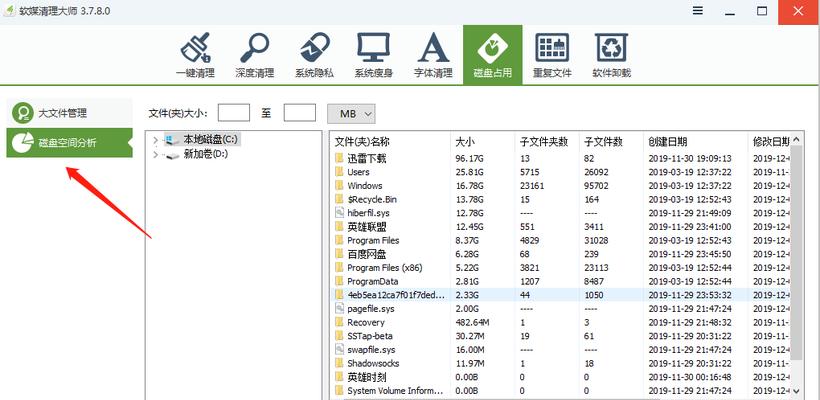This screenshot has height=400, width=820.
Task: Open the MB size unit dropdown
Action: point(351,113)
